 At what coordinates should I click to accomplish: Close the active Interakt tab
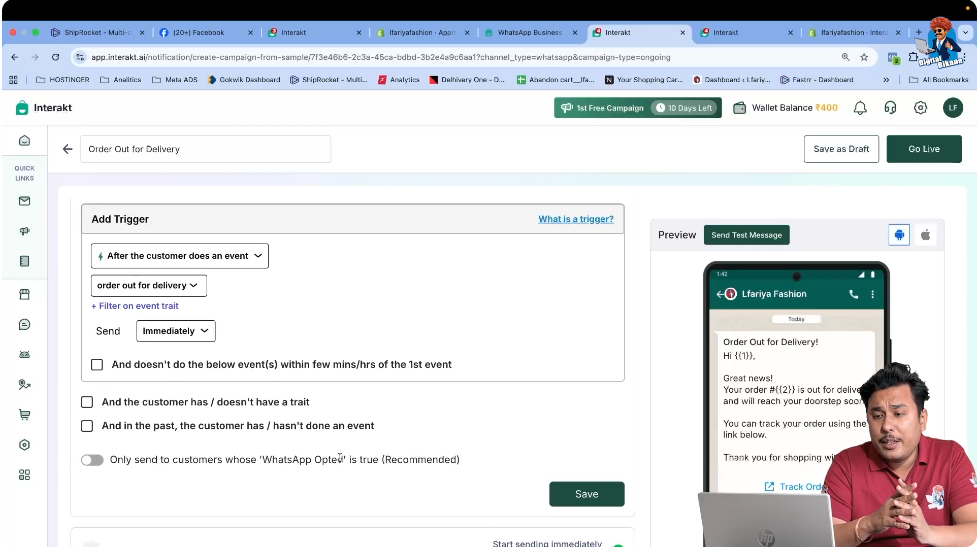682,32
